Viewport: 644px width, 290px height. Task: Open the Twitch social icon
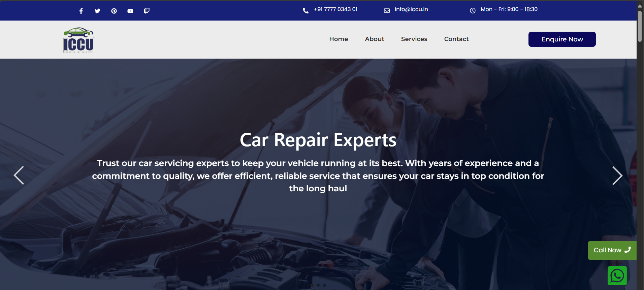[x=147, y=11]
